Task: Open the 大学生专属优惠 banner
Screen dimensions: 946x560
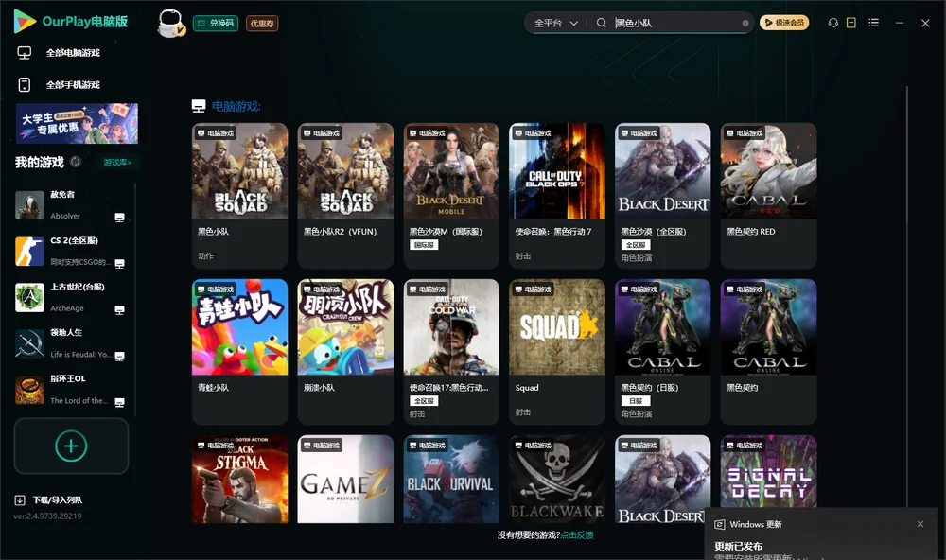Action: tap(77, 123)
